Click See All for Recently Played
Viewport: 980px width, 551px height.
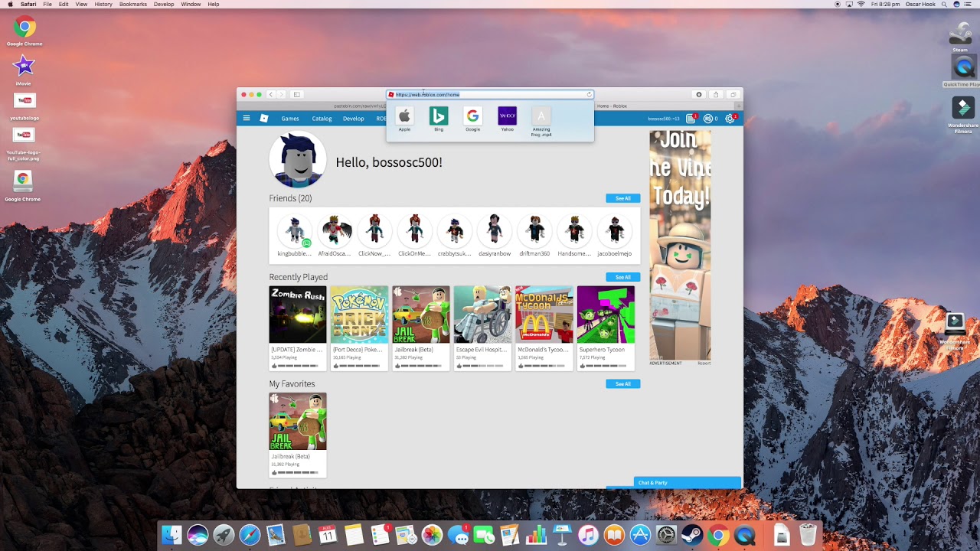click(x=623, y=277)
